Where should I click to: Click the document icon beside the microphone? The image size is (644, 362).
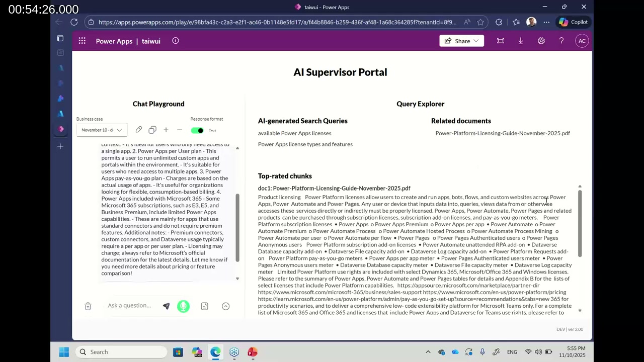point(204,306)
